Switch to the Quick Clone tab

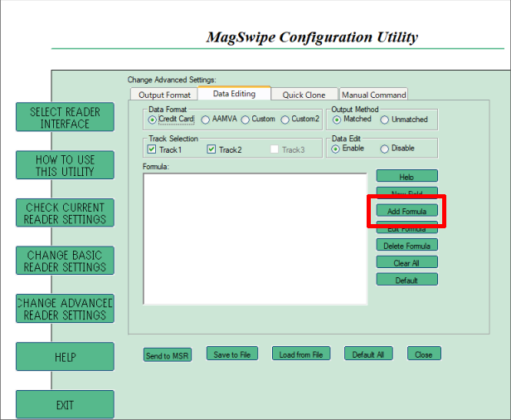coord(304,95)
